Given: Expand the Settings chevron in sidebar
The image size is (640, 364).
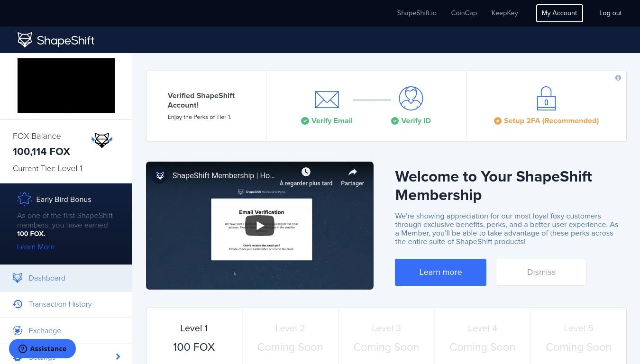Looking at the screenshot, I should (118, 356).
